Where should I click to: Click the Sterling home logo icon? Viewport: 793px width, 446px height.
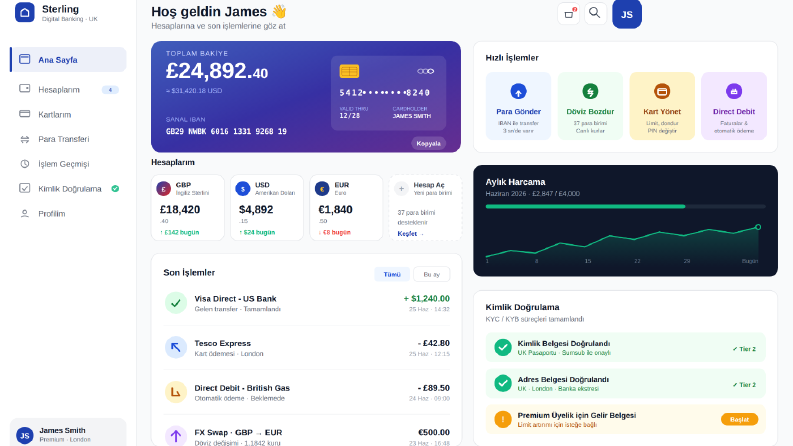click(x=25, y=12)
